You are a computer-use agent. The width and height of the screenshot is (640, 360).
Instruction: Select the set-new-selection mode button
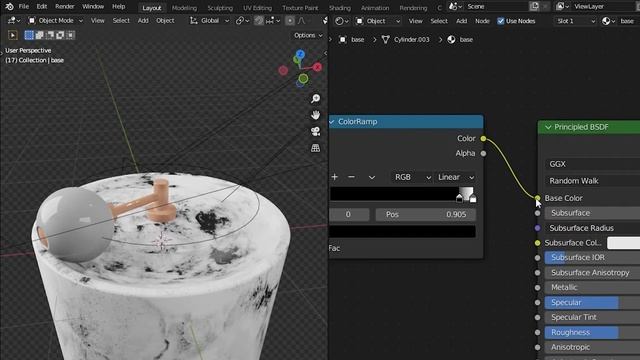(x=29, y=36)
